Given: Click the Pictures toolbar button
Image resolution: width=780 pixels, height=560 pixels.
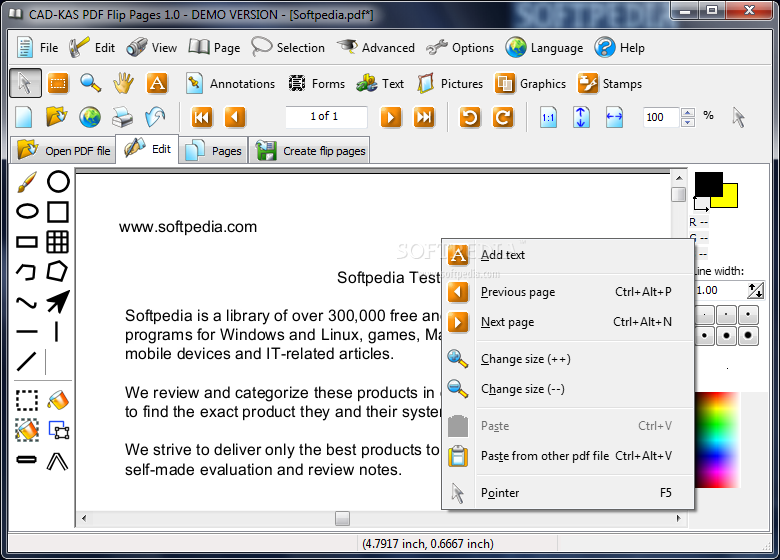Looking at the screenshot, I should tap(450, 84).
